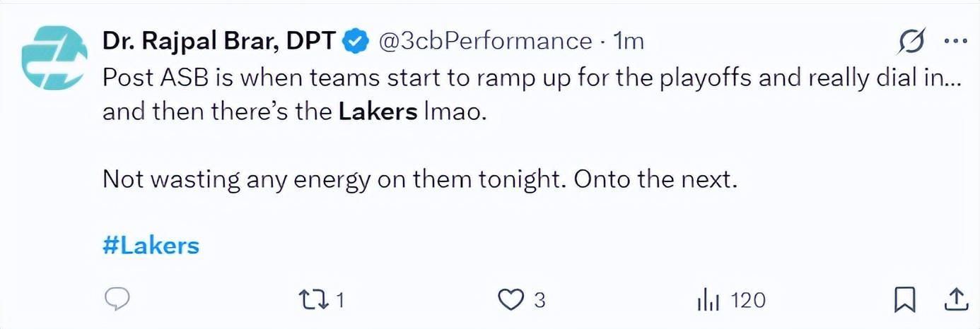The height and width of the screenshot is (329, 980).
Task: Click the Grok slashed-circle icon
Action: (x=912, y=42)
